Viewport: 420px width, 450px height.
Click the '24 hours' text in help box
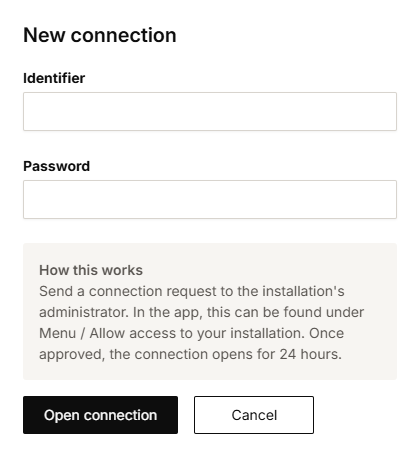(310, 354)
